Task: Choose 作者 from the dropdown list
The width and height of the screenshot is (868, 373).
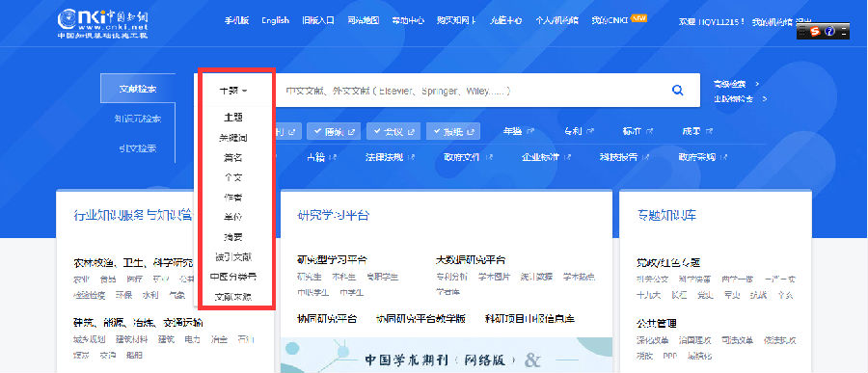Action: pos(233,198)
